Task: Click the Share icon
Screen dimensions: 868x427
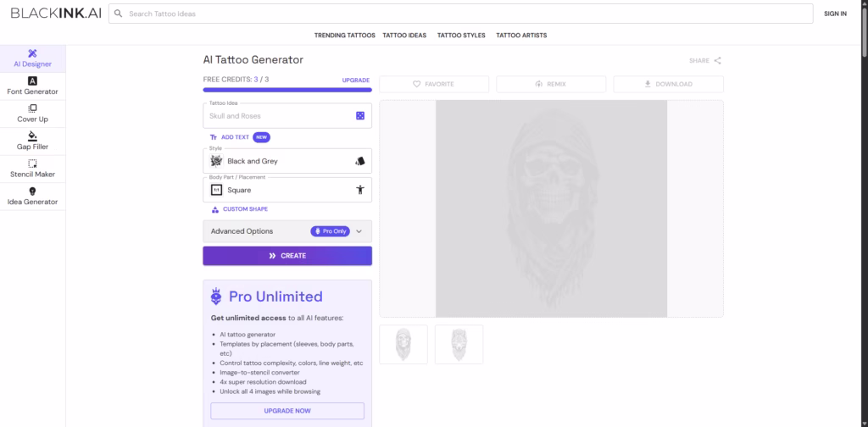Action: 717,61
